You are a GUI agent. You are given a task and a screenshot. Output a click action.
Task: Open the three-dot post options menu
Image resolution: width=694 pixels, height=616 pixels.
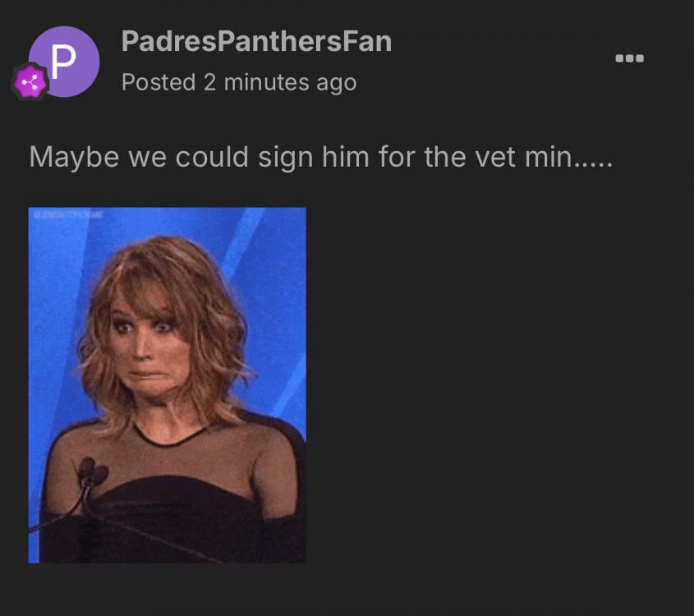tap(629, 58)
